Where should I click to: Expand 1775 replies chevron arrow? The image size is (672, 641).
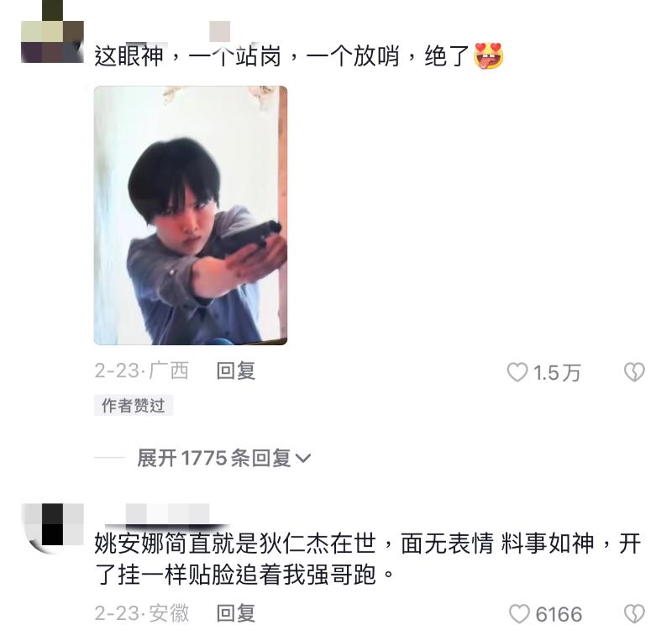click(303, 459)
